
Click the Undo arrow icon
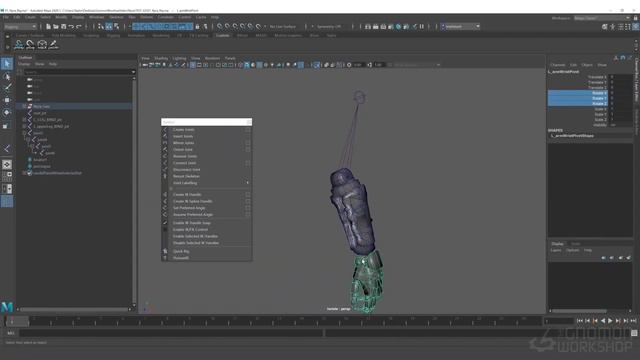pos(71,27)
